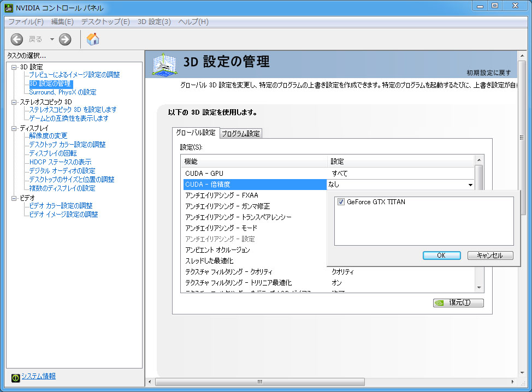Click the キャンセル button
The image size is (532, 392).
(x=490, y=256)
